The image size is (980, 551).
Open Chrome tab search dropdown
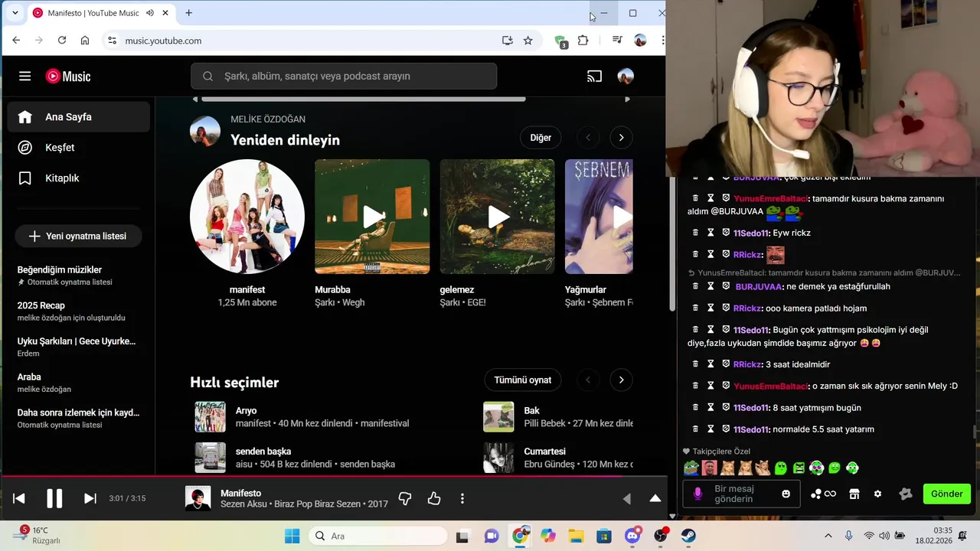click(15, 13)
